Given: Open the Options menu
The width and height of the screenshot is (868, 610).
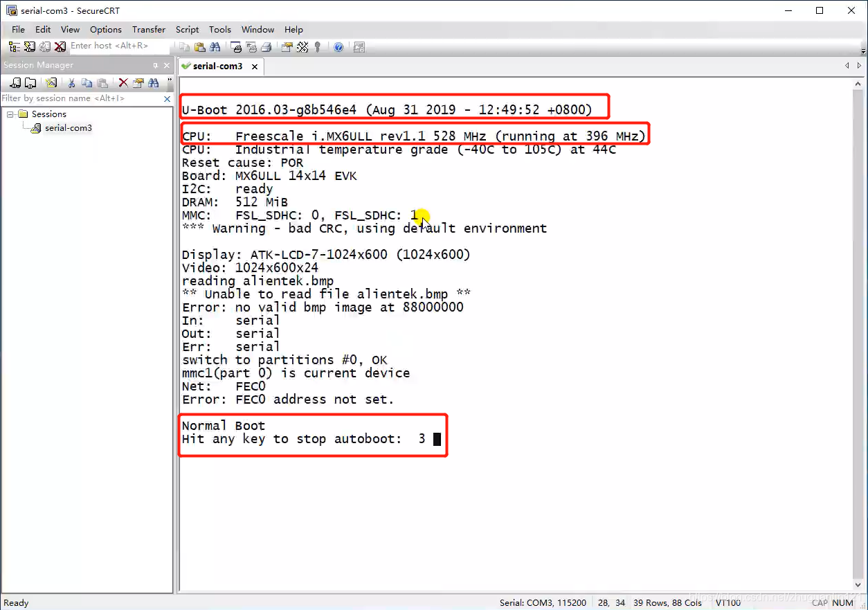Looking at the screenshot, I should pos(106,30).
